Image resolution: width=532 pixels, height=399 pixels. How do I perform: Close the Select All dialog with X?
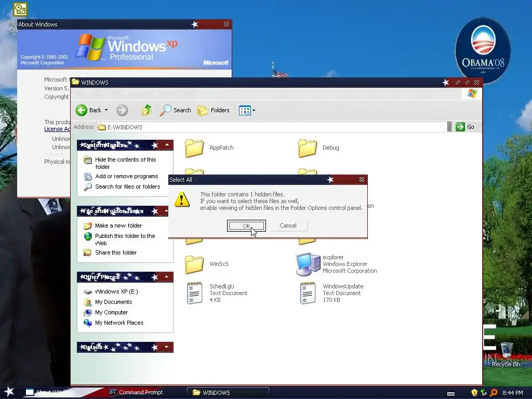click(362, 179)
